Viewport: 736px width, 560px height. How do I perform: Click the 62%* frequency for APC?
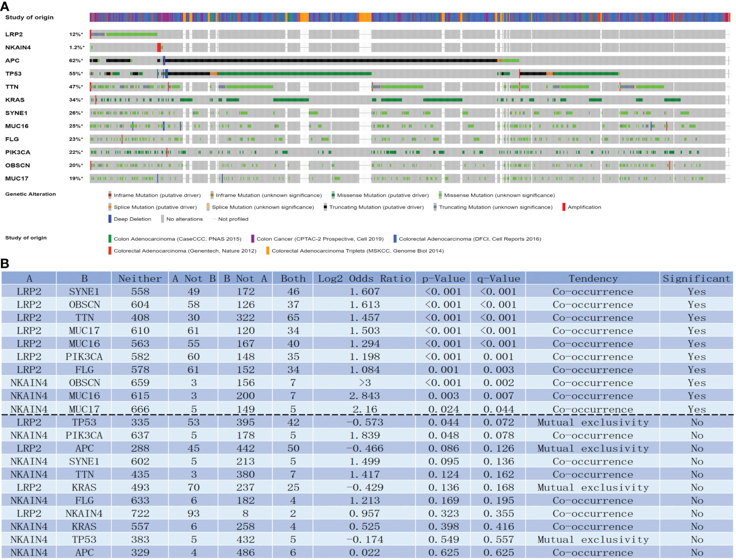(76, 61)
